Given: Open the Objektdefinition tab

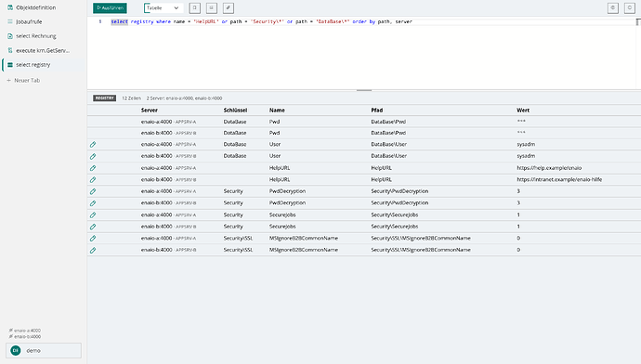Looking at the screenshot, I should coord(43,7).
